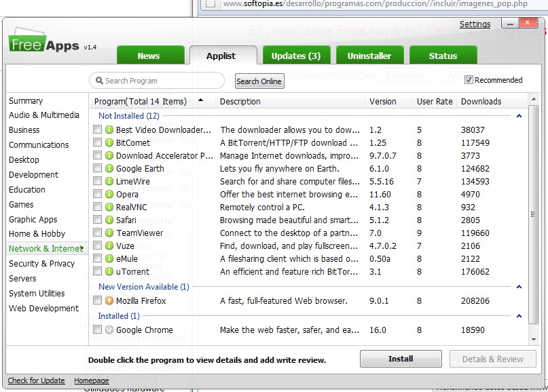This screenshot has height=392, width=548.
Task: Click the green icon beside Download Accelerator
Action: pos(109,155)
